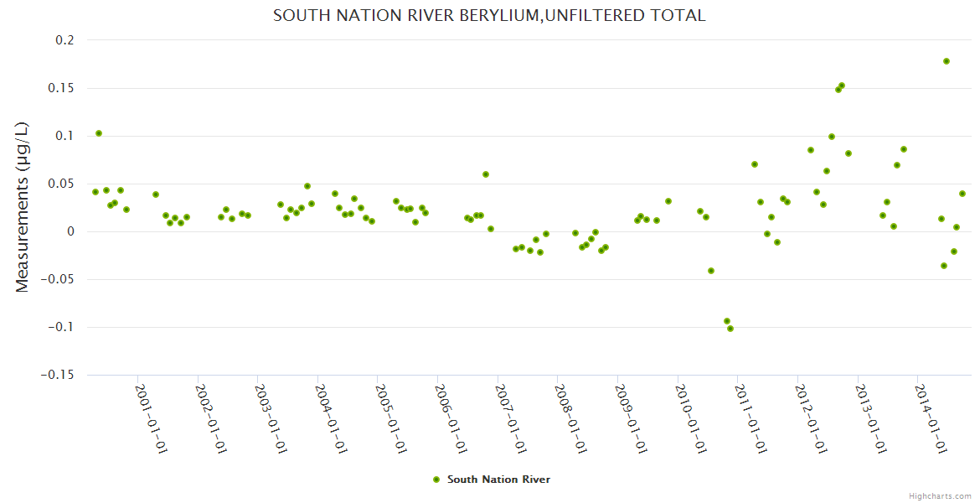Image resolution: width=980 pixels, height=503 pixels.
Task: Toggle the South Nation River legend label
Action: [x=498, y=480]
